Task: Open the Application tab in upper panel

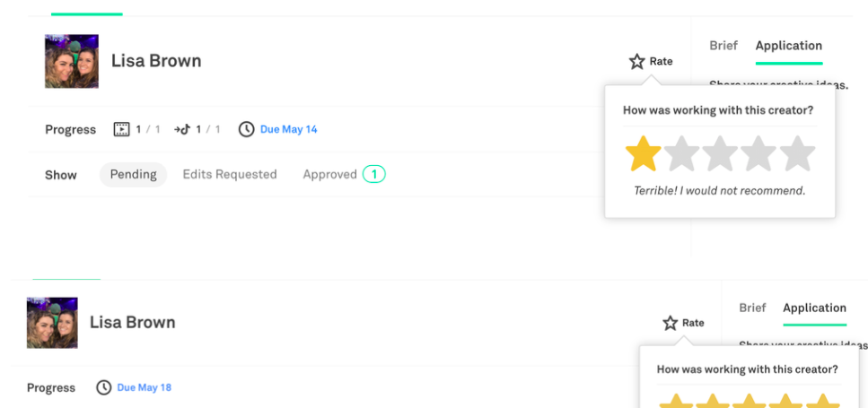Action: (788, 46)
